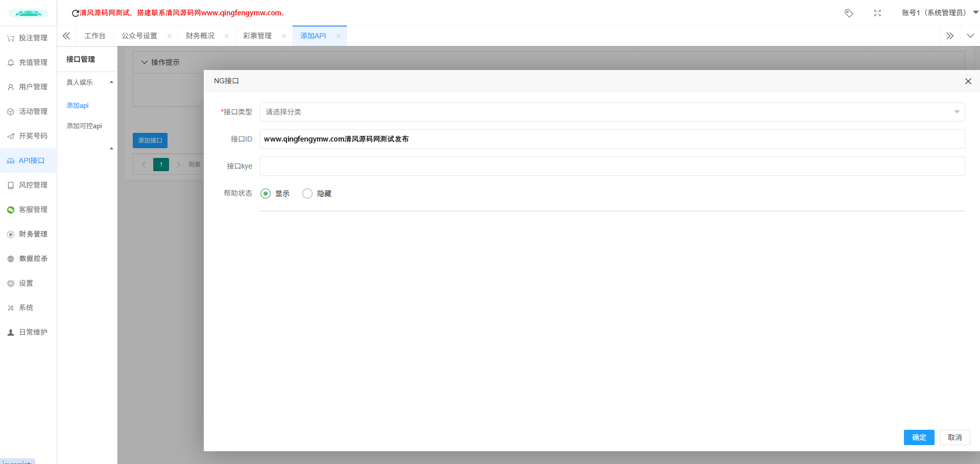Viewport: 980px width, 464px height.
Task: Click the refresh icon in the header
Action: [x=75, y=13]
